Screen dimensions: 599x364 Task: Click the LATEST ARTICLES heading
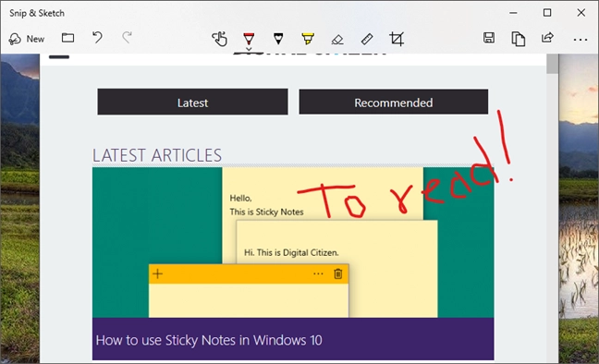157,155
